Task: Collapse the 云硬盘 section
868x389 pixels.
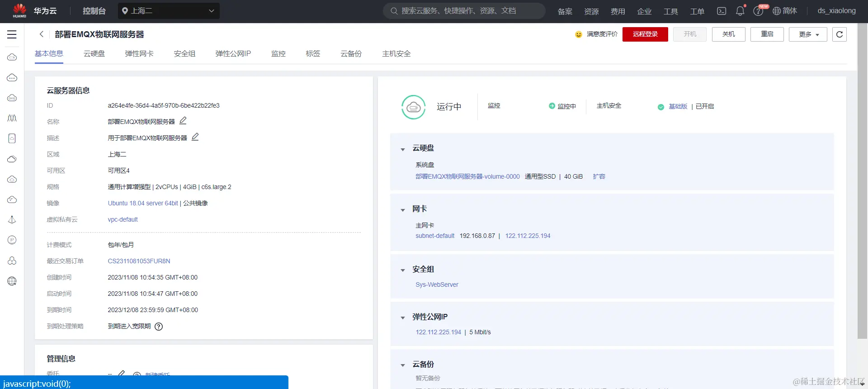Action: coord(403,149)
